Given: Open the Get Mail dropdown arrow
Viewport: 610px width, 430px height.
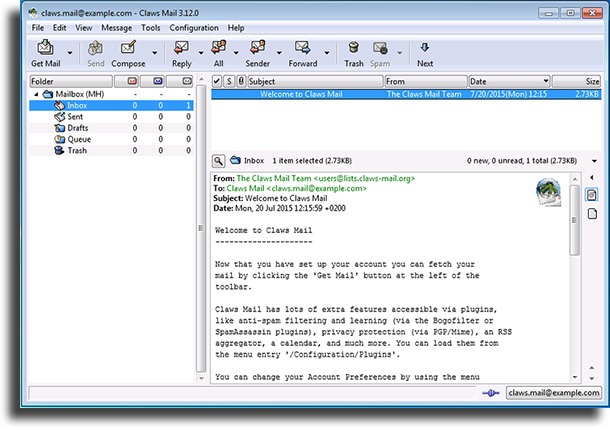Looking at the screenshot, I should click(x=70, y=53).
